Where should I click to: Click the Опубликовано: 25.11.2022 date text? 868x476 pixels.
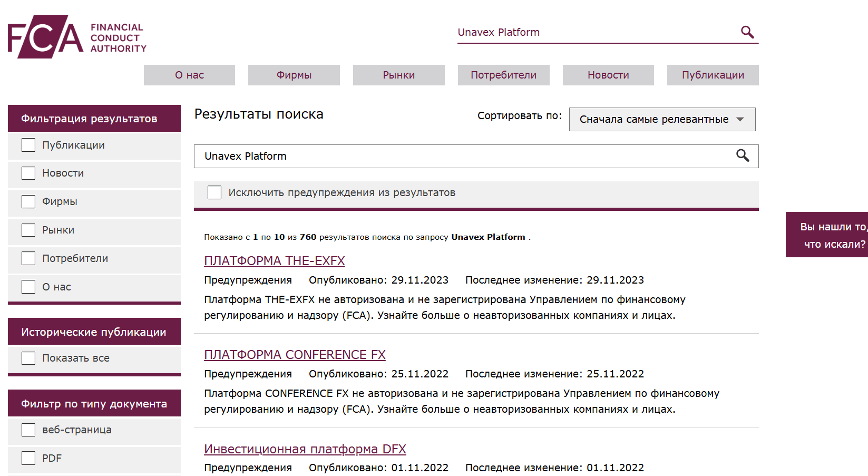378,374
